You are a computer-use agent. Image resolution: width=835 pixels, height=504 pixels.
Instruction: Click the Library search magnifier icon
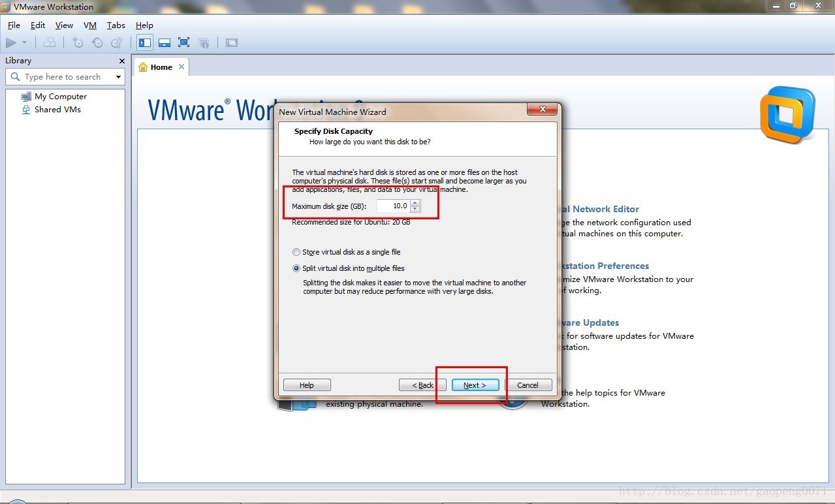pos(16,76)
